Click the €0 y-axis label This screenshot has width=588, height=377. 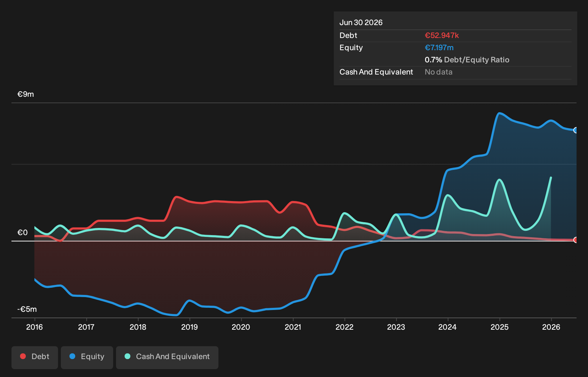pyautogui.click(x=23, y=233)
